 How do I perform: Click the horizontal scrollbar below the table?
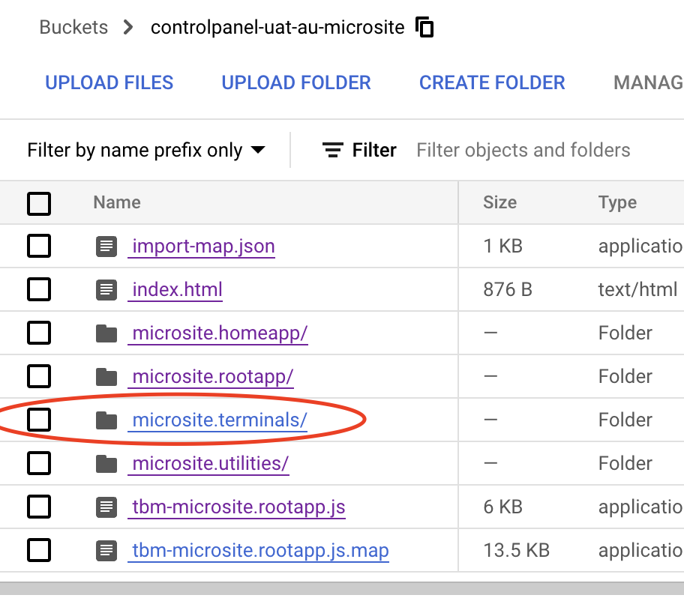(342, 588)
